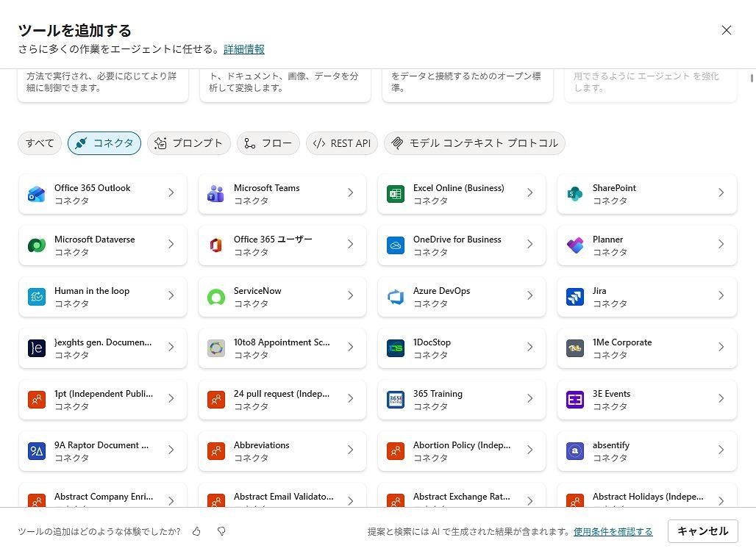Click the SharePoint connector icon
The image size is (756, 554).
[575, 194]
